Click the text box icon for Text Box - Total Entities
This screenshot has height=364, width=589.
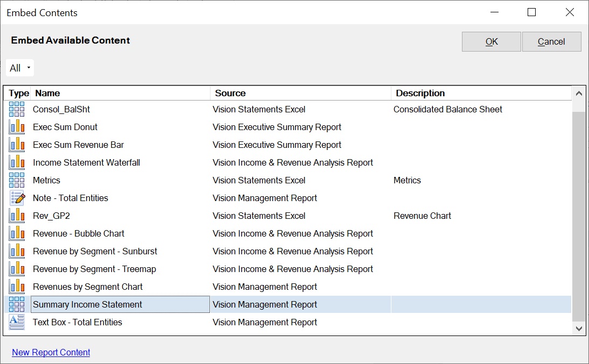click(x=17, y=322)
